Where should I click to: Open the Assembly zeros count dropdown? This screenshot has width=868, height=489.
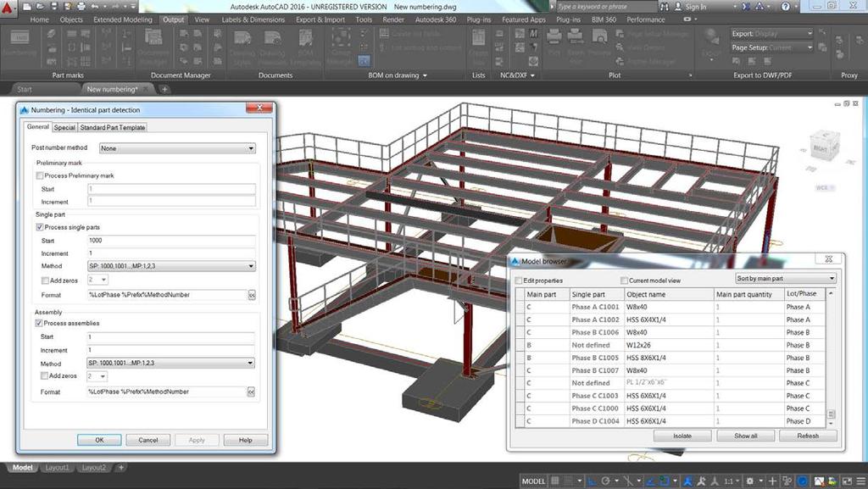97,376
